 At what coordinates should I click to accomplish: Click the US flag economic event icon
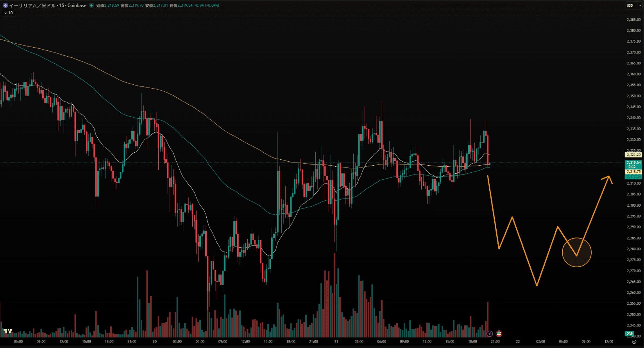(x=499, y=334)
